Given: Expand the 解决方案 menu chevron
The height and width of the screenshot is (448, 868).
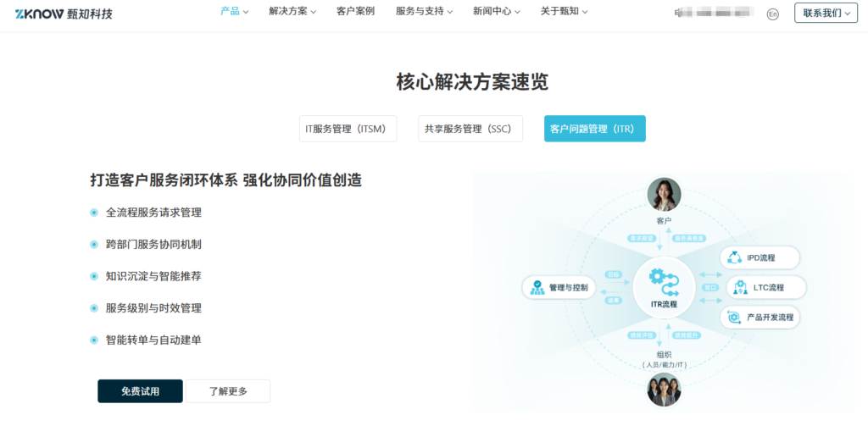Looking at the screenshot, I should (x=314, y=12).
